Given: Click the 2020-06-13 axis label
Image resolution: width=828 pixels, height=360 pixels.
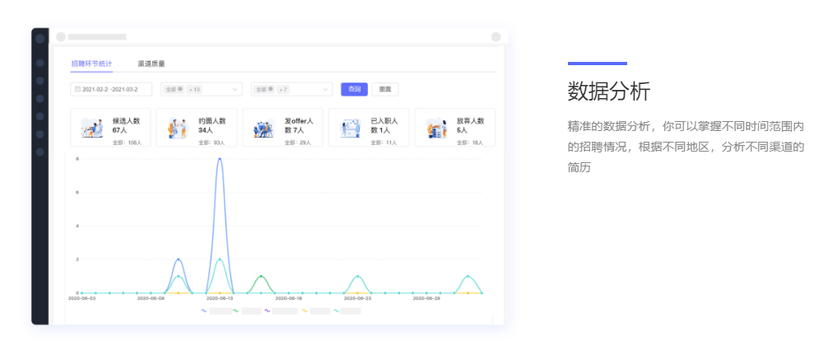Looking at the screenshot, I should (x=220, y=298).
